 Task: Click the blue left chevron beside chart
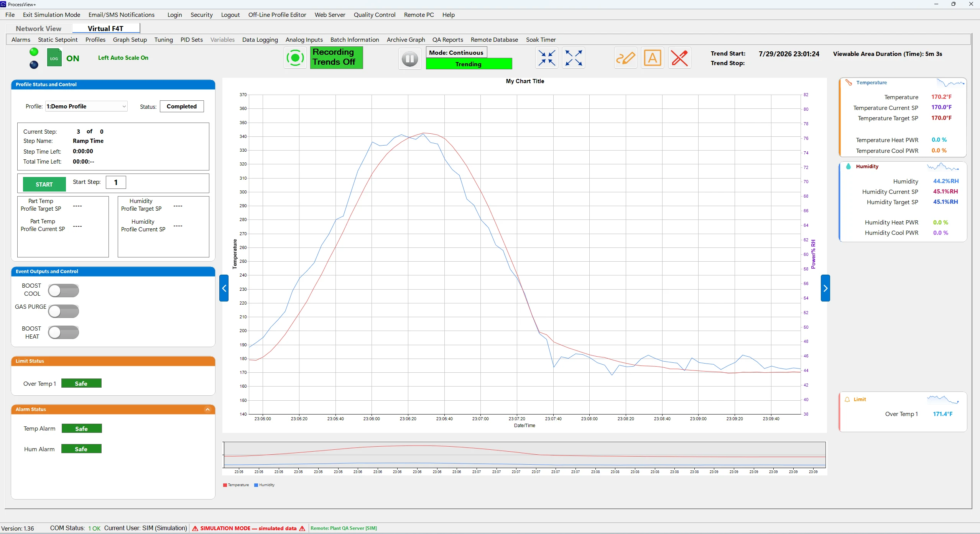tap(224, 288)
